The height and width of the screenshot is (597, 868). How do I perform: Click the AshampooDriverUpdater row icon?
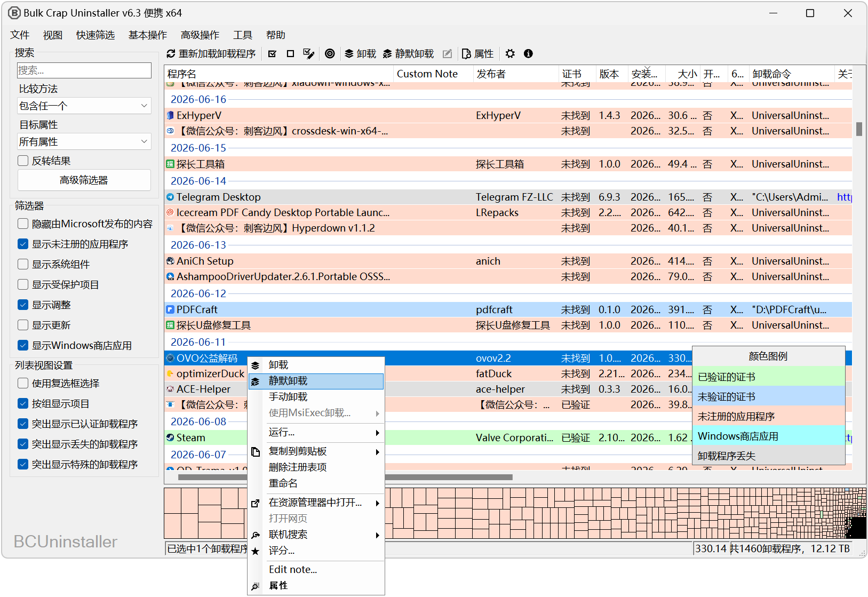pyautogui.click(x=170, y=276)
